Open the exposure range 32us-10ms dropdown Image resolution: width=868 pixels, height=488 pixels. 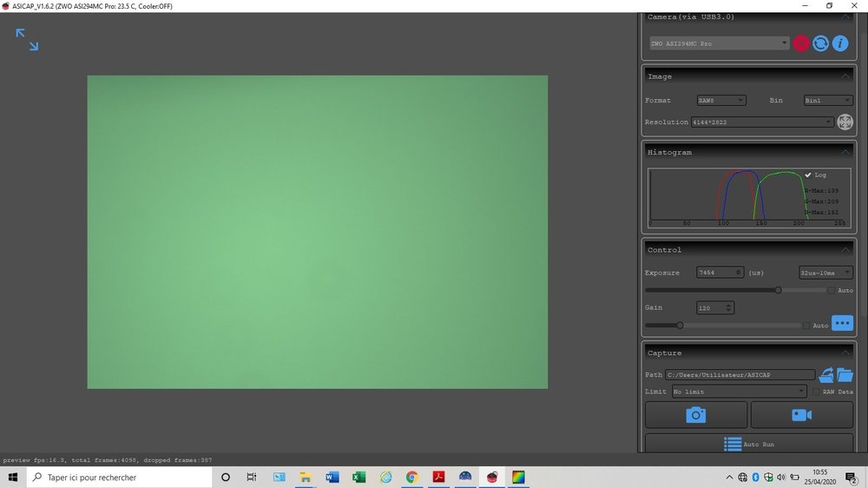825,273
